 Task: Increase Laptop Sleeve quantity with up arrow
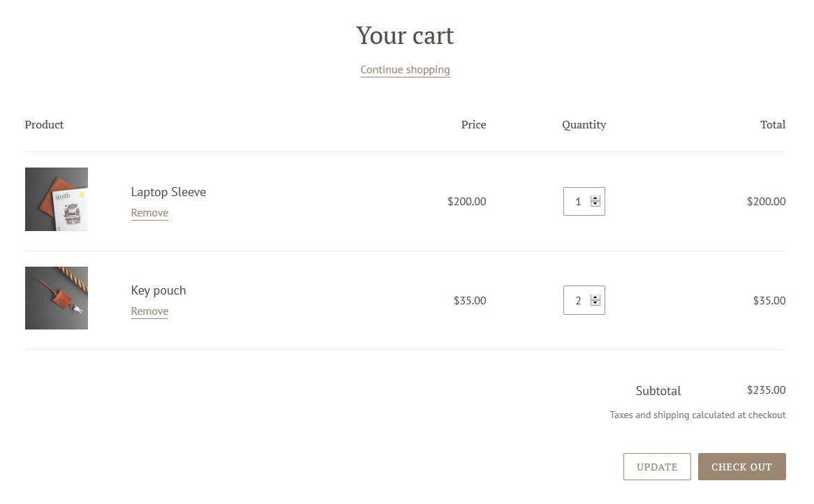(595, 199)
